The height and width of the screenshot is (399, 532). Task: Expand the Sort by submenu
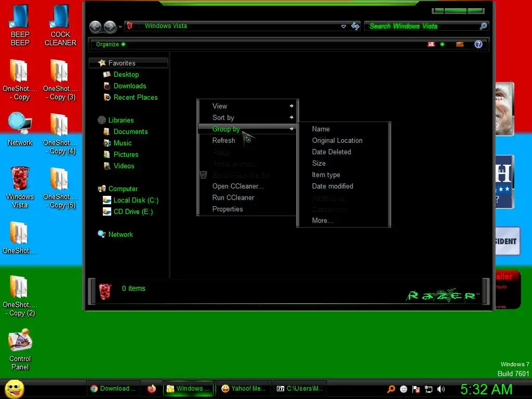(248, 118)
